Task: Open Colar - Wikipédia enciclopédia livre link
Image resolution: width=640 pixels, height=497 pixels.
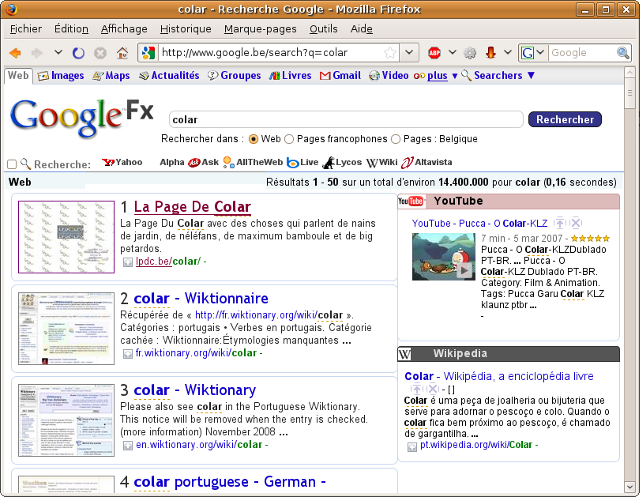Action: 499,376
